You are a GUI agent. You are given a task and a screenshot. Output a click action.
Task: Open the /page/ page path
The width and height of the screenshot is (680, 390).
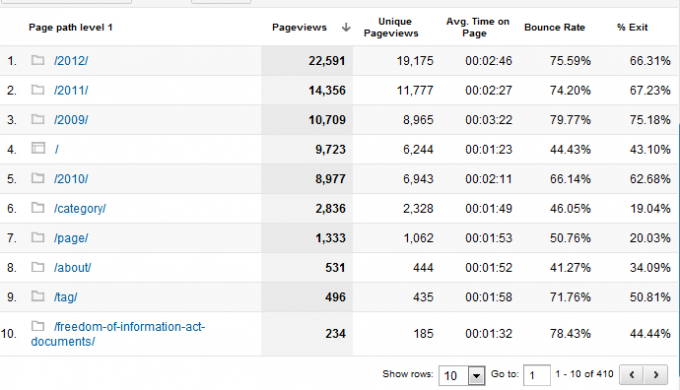[71, 238]
